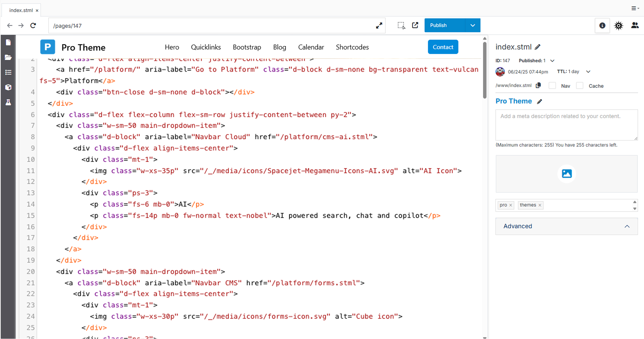Expand the editor with fullscreen arrows icon

pos(379,26)
